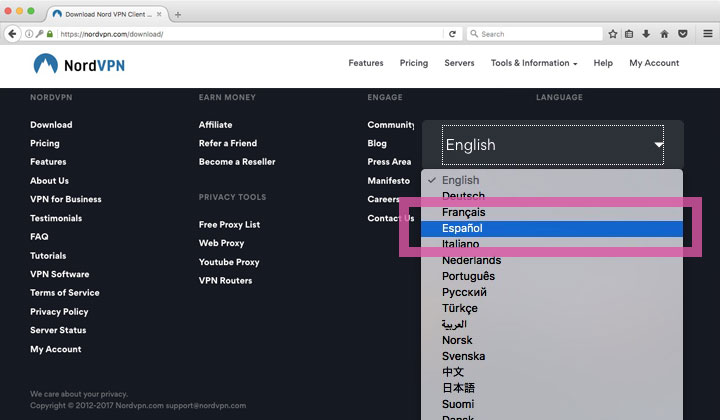Open Features in the top navigation

coord(366,63)
